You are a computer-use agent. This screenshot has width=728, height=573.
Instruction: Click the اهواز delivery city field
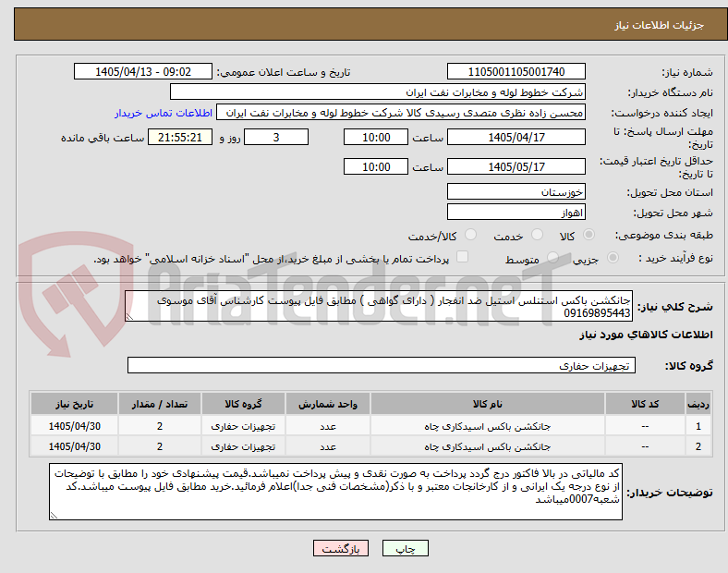516,213
